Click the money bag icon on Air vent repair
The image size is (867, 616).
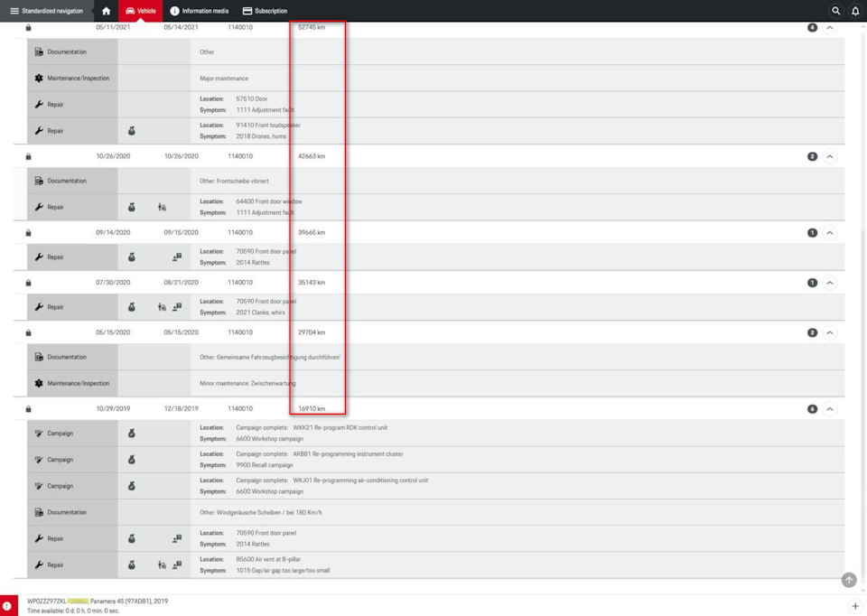point(132,565)
